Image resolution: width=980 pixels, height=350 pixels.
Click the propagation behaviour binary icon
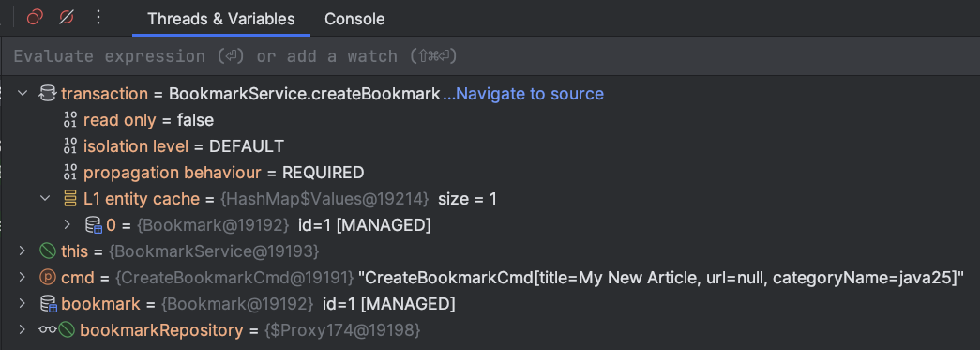point(70,173)
